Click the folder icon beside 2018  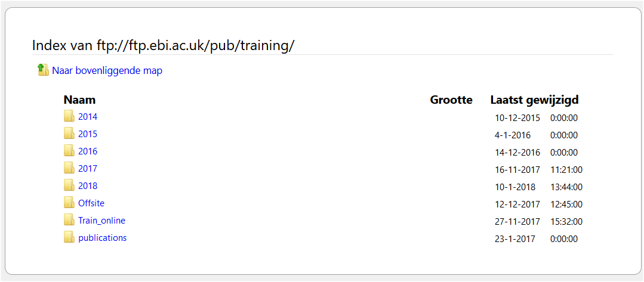pos(69,185)
